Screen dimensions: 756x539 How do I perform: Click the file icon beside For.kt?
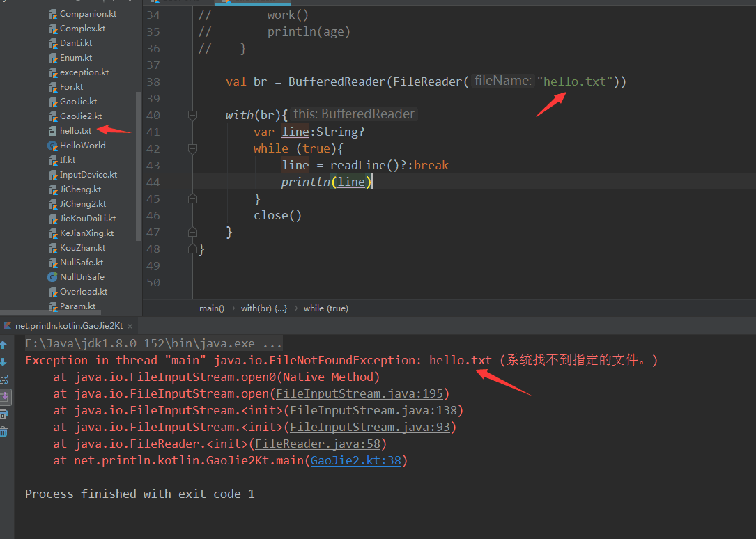click(52, 87)
